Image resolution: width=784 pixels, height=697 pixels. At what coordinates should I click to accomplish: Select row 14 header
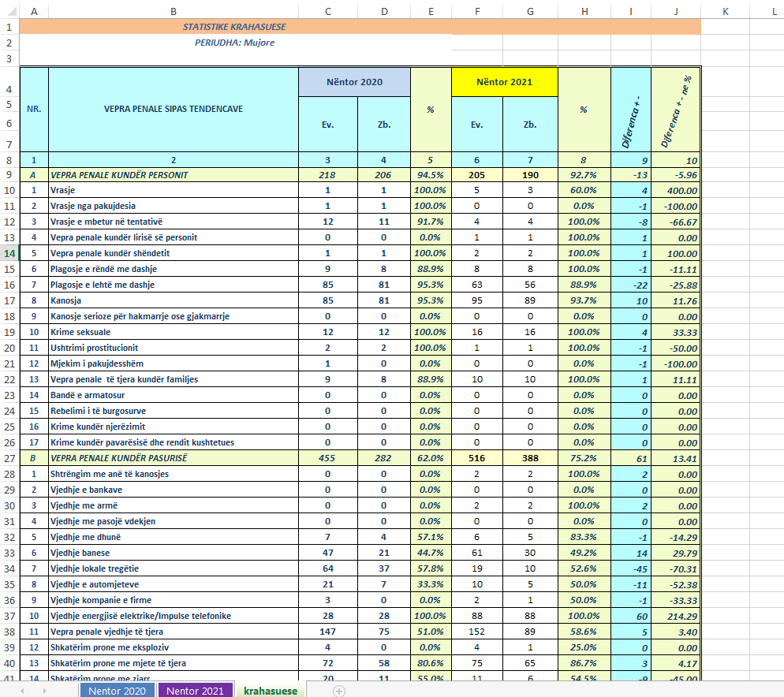[x=9, y=253]
